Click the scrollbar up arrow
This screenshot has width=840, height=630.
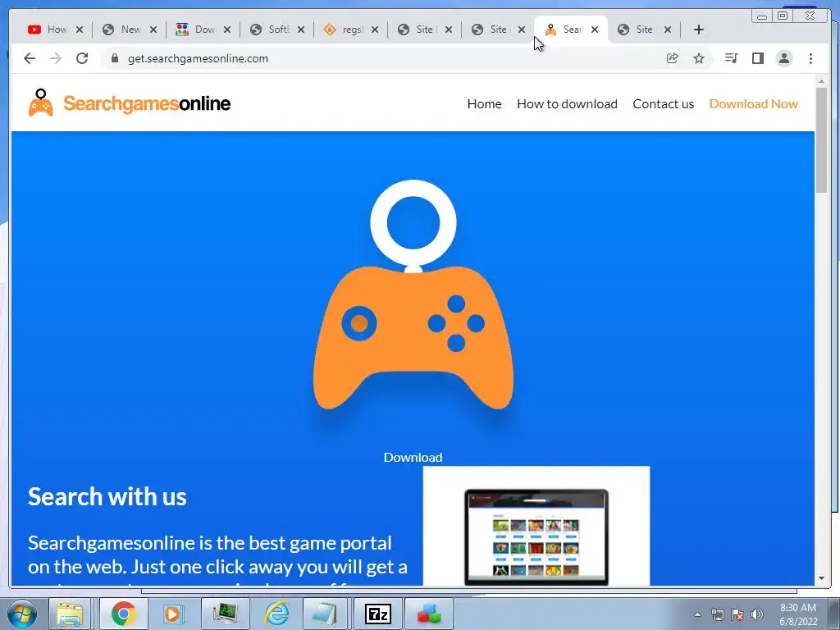click(821, 81)
